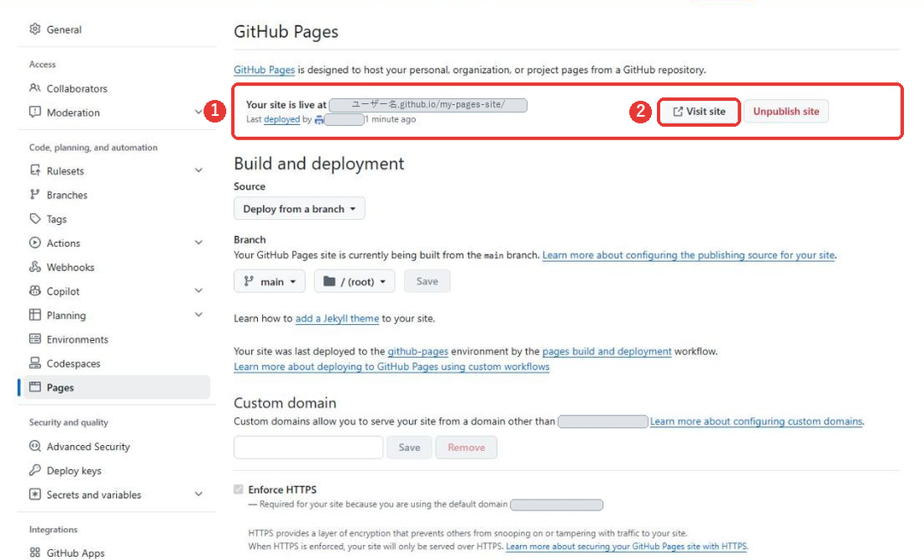Click the Environments server icon
The image size is (924, 560).
click(x=34, y=339)
